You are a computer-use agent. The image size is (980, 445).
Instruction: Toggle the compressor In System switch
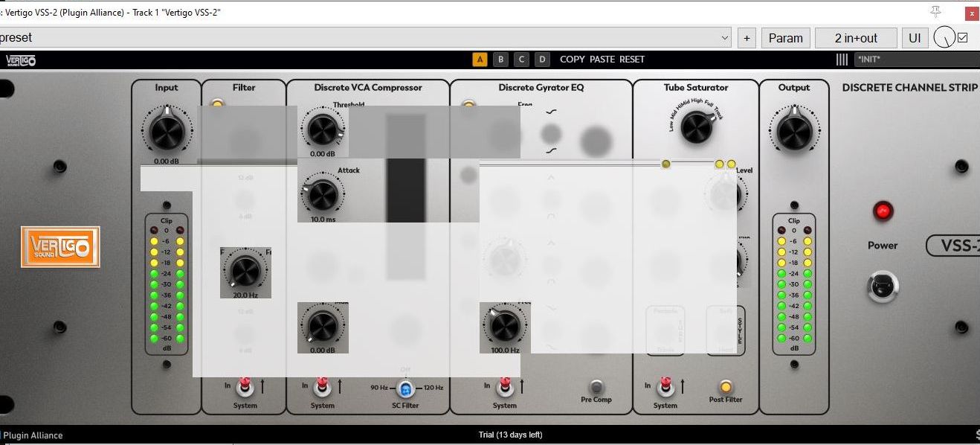(x=322, y=386)
